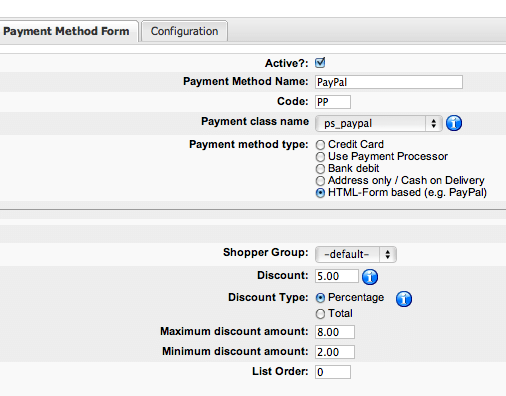Choose Percentage discount type

(320, 298)
